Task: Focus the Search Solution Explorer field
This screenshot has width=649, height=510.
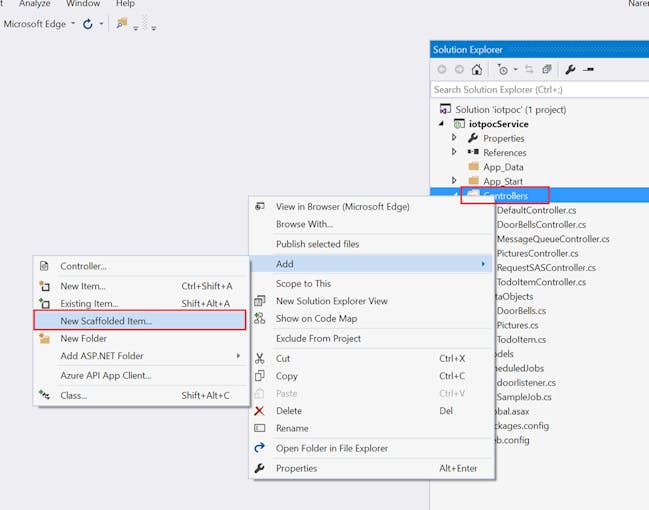Action: click(x=540, y=89)
